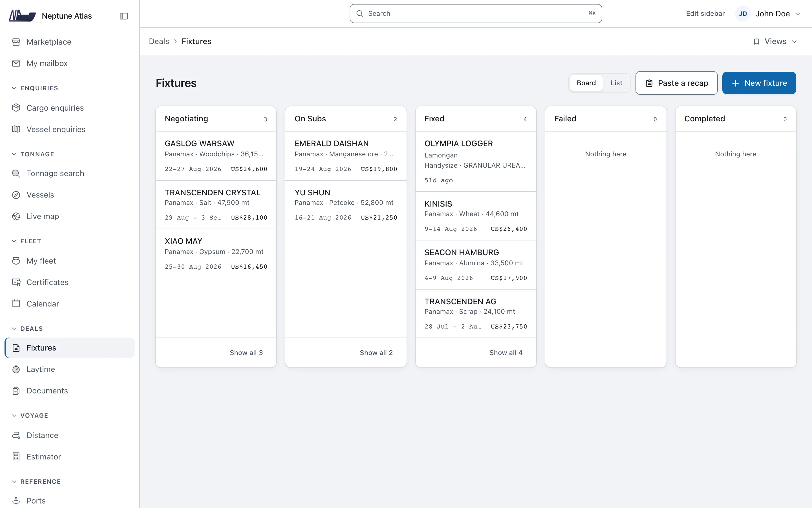Image resolution: width=812 pixels, height=508 pixels.
Task: Open the My mailbox envelope icon
Action: 16,63
